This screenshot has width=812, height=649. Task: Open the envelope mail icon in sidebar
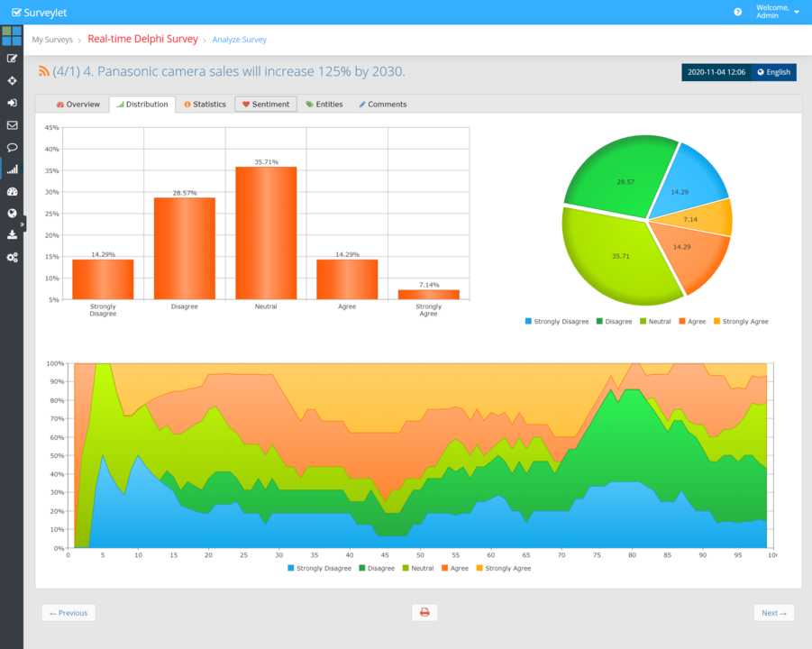12,125
